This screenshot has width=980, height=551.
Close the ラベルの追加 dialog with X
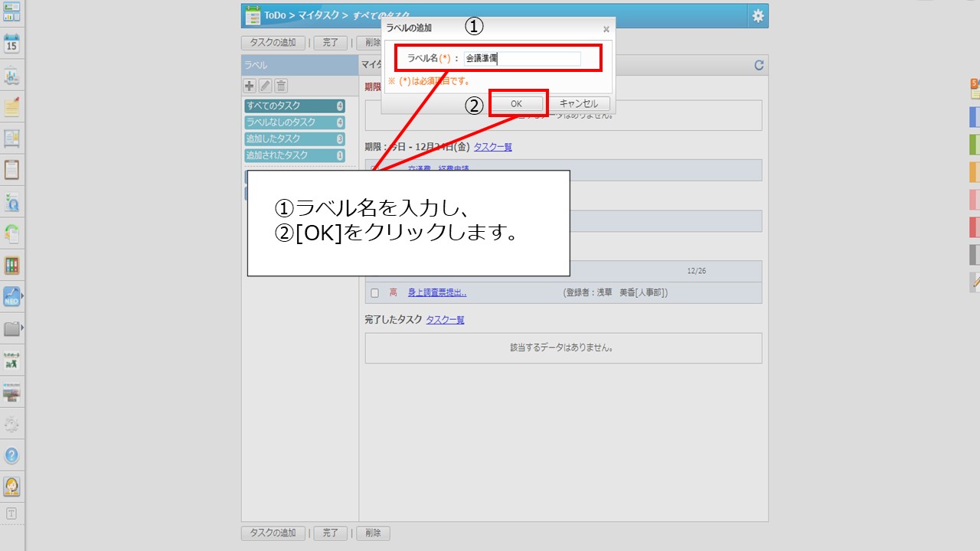pos(606,29)
